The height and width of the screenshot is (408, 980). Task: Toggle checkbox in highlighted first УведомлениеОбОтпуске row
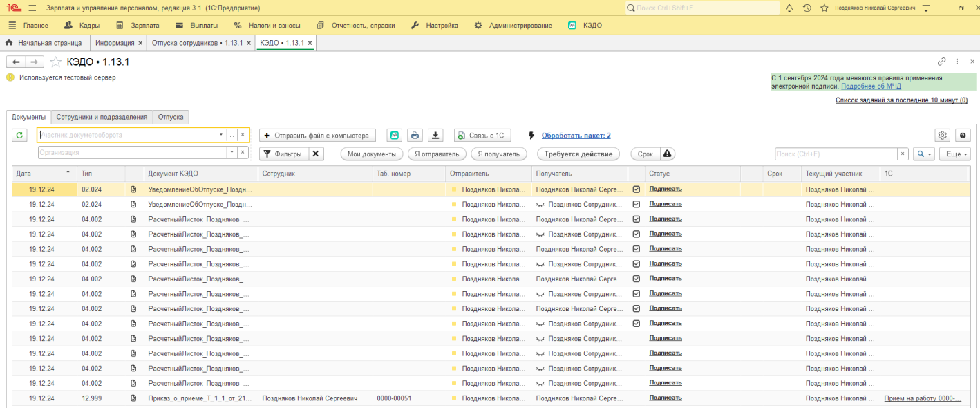pos(637,189)
